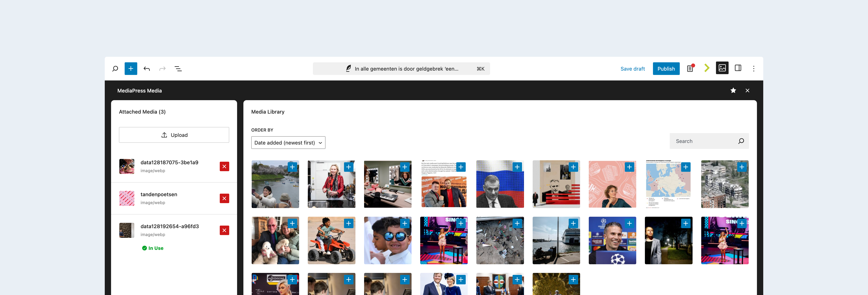Add the Edisons event photo

click(292, 280)
